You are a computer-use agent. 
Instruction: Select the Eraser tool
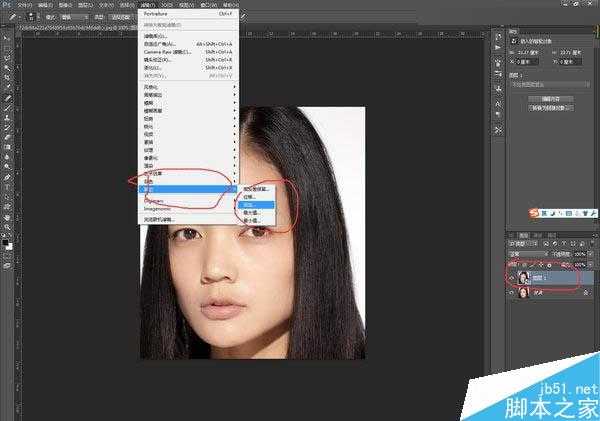7,138
